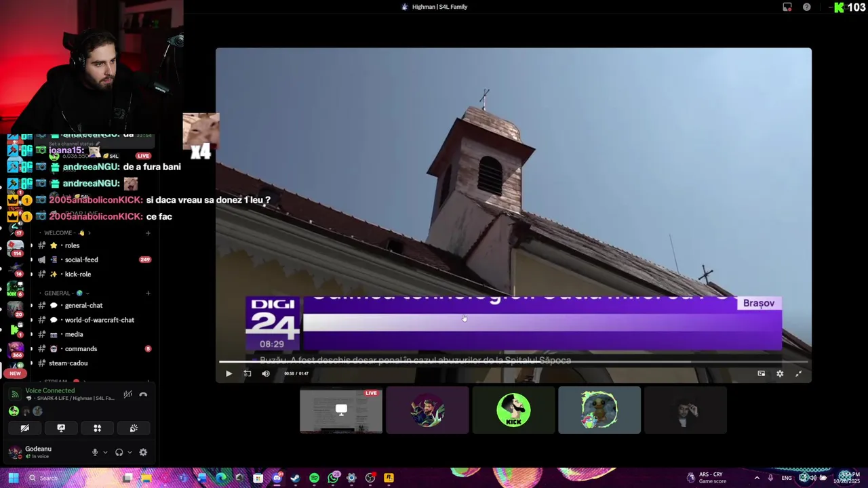This screenshot has height=488, width=868.
Task: Open Microsoft Edge from the taskbar
Action: pyautogui.click(x=220, y=478)
